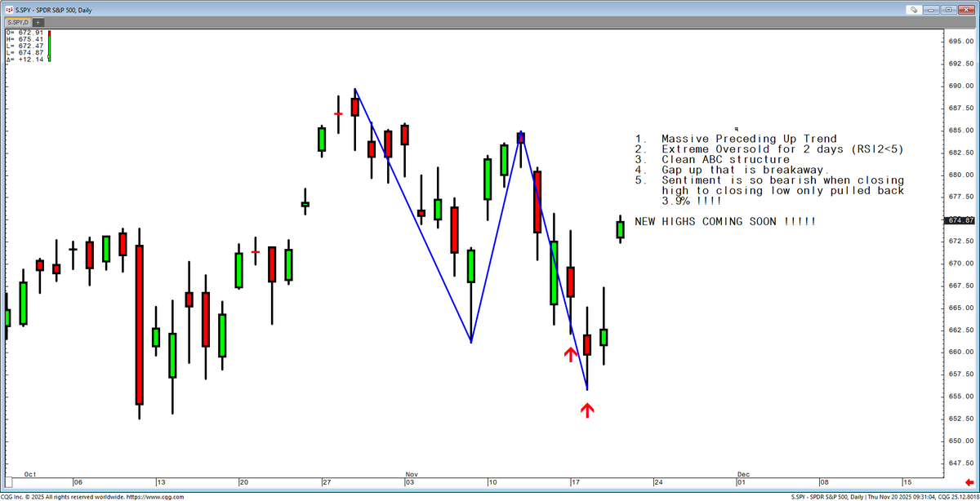Click the 17 date marker on time axis

click(576, 482)
